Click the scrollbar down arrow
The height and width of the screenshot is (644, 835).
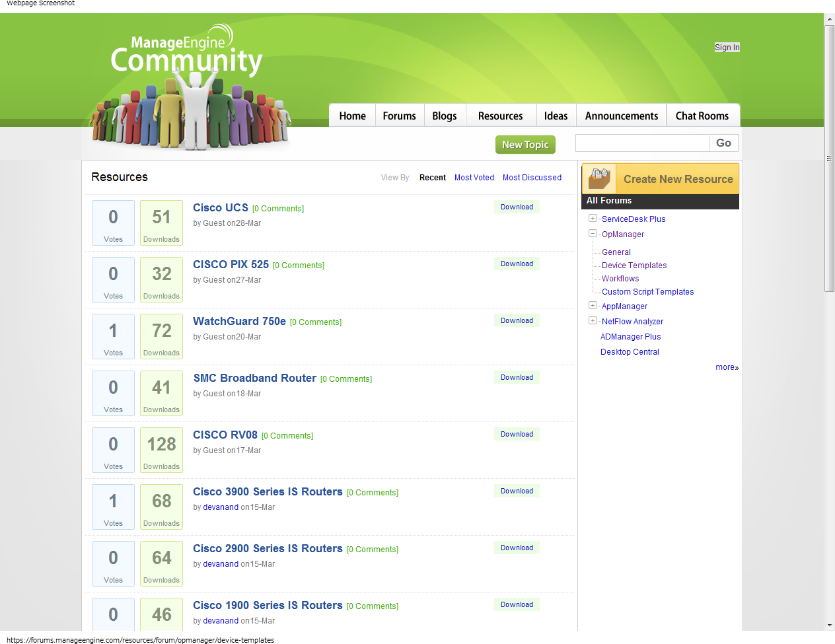[830, 625]
